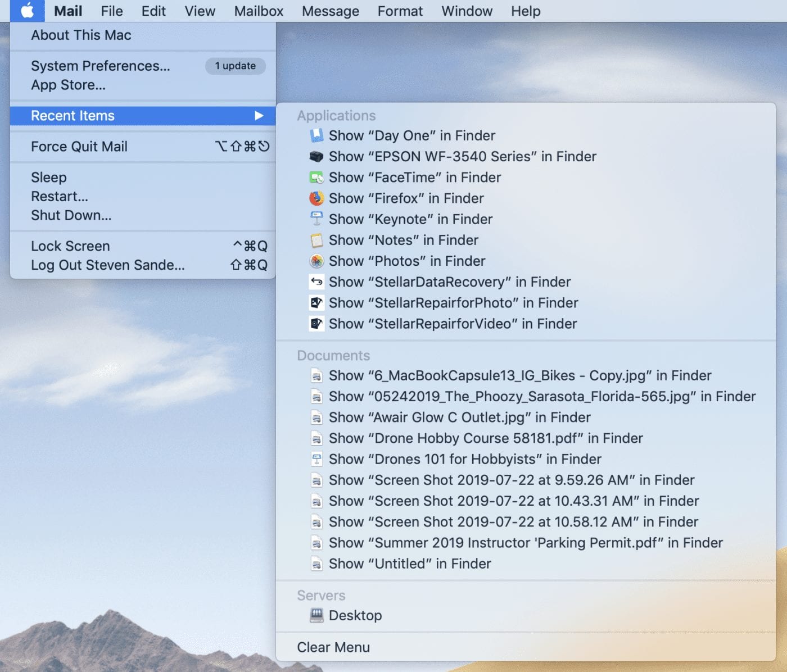Click the Keynote app icon
The image size is (787, 672).
pyautogui.click(x=316, y=219)
